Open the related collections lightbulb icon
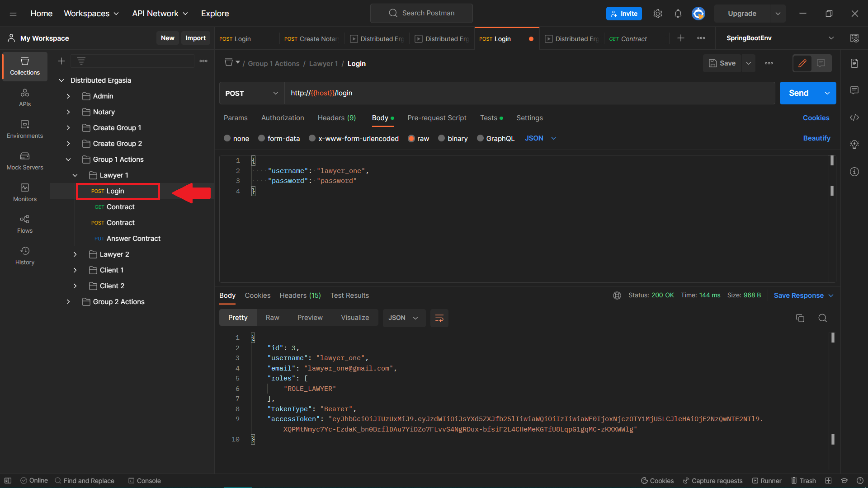868x488 pixels. tap(854, 145)
